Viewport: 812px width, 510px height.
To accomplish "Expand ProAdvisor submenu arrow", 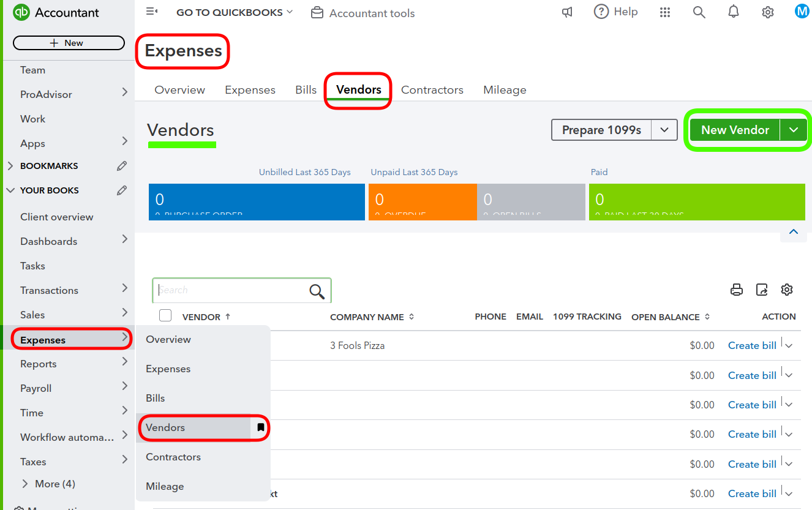I will 124,92.
